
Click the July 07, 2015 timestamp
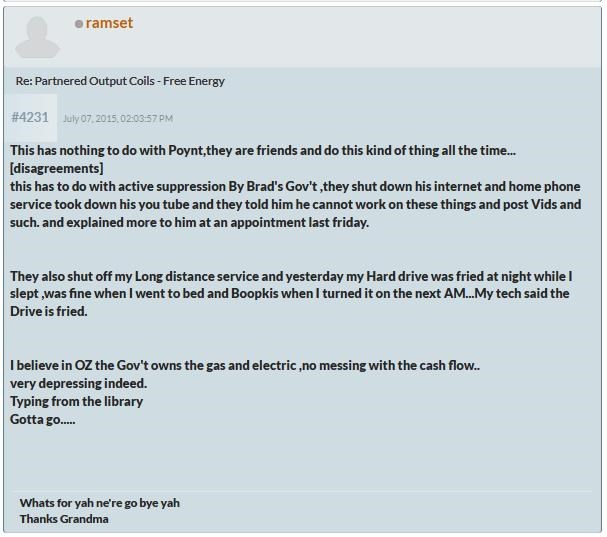(x=118, y=118)
